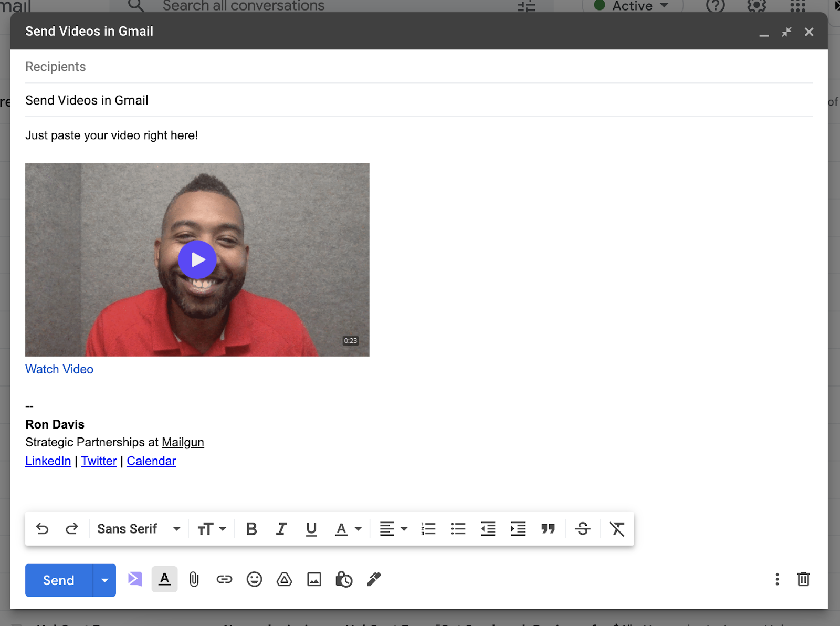Open the LinkedIn signature link
Viewport: 840px width, 626px height.
tap(48, 461)
